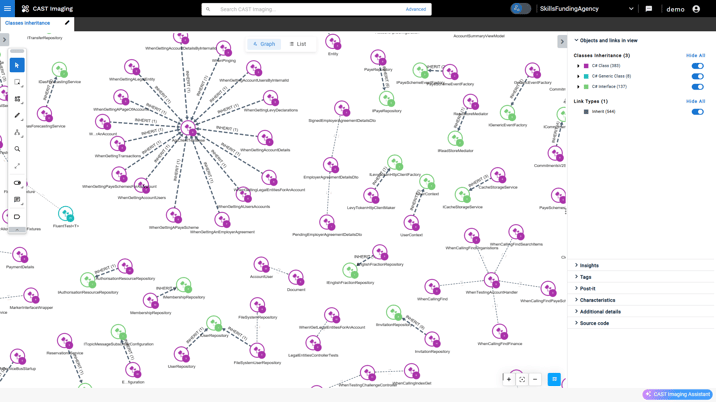Toggle off C# Generic Class objects
The width and height of the screenshot is (716, 402).
(697, 76)
